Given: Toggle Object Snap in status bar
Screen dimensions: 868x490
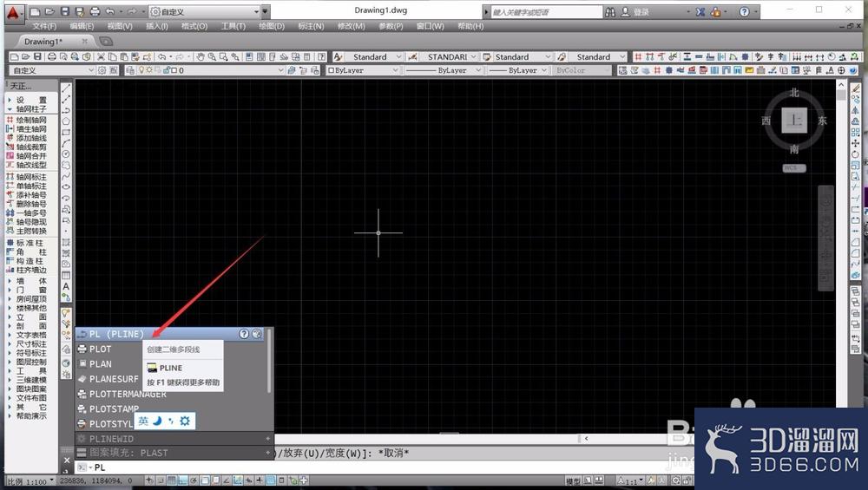Looking at the screenshot, I should pos(205,480).
